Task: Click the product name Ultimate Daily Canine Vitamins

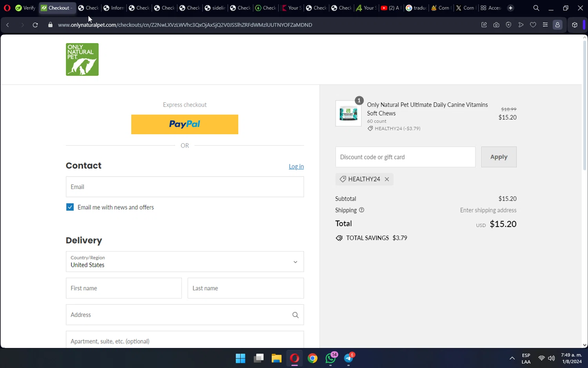Action: (x=428, y=109)
